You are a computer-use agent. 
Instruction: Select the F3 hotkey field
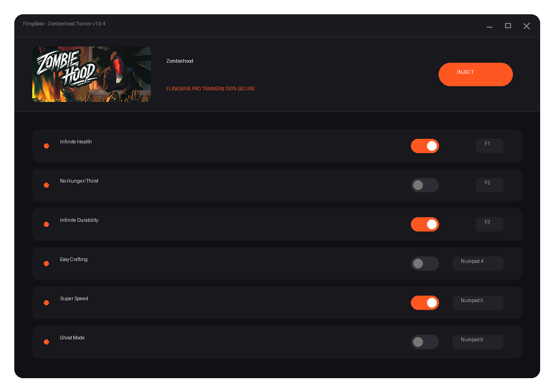point(489,224)
